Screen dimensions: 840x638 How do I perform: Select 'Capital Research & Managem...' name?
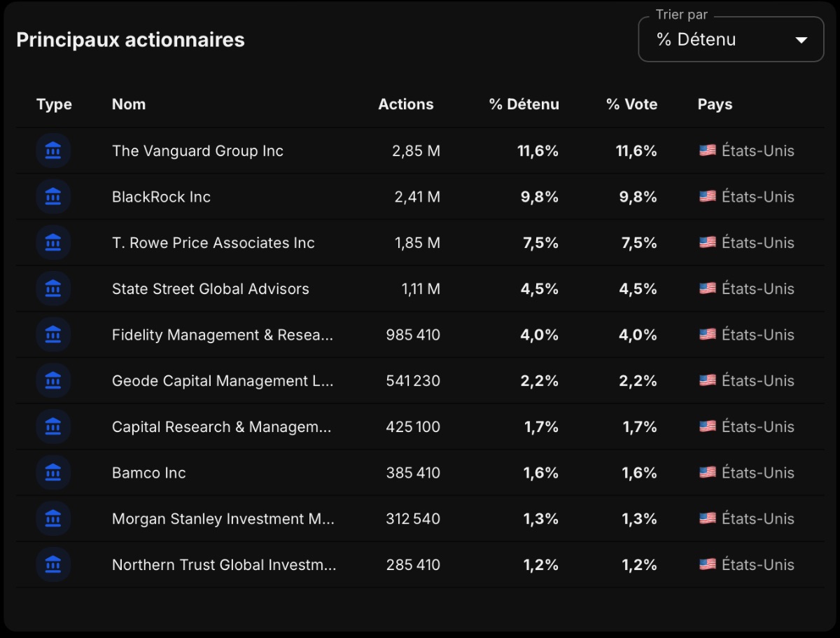[222, 427]
